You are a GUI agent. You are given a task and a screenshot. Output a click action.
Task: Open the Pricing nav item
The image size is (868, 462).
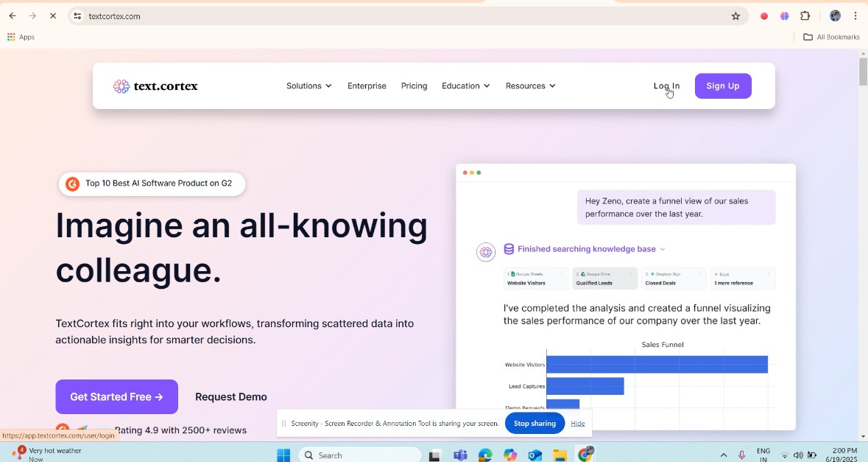pyautogui.click(x=414, y=86)
